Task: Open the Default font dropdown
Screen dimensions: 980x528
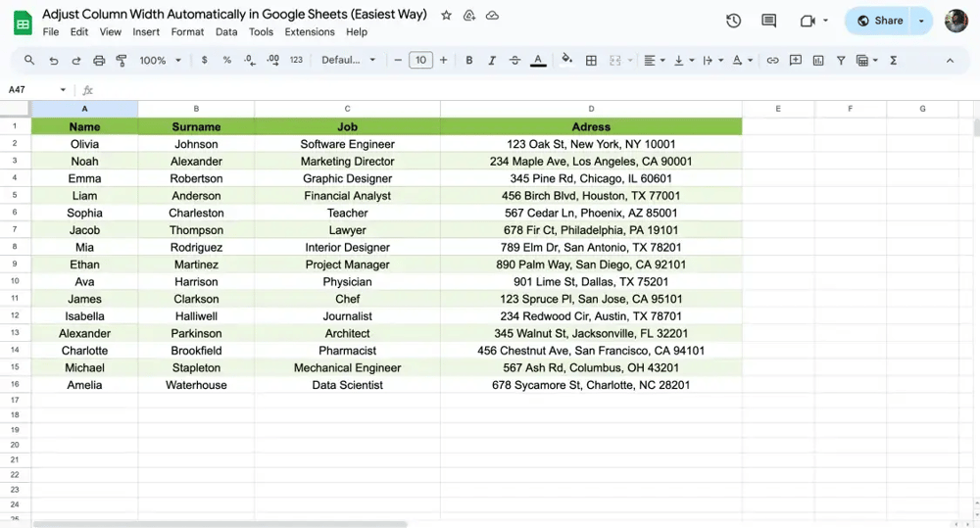Action: (349, 61)
